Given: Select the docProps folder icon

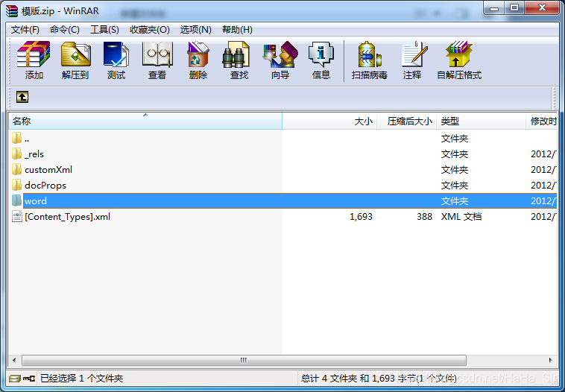Looking at the screenshot, I should [x=16, y=185].
